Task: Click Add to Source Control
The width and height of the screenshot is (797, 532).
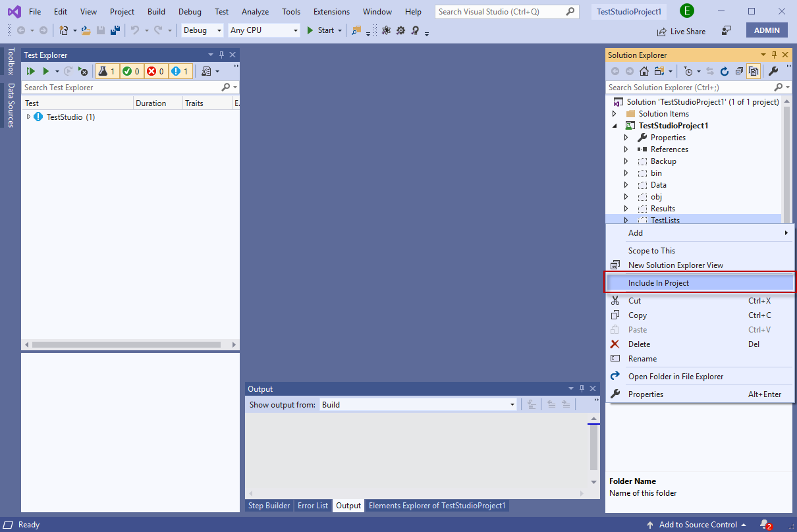Action: pyautogui.click(x=698, y=525)
